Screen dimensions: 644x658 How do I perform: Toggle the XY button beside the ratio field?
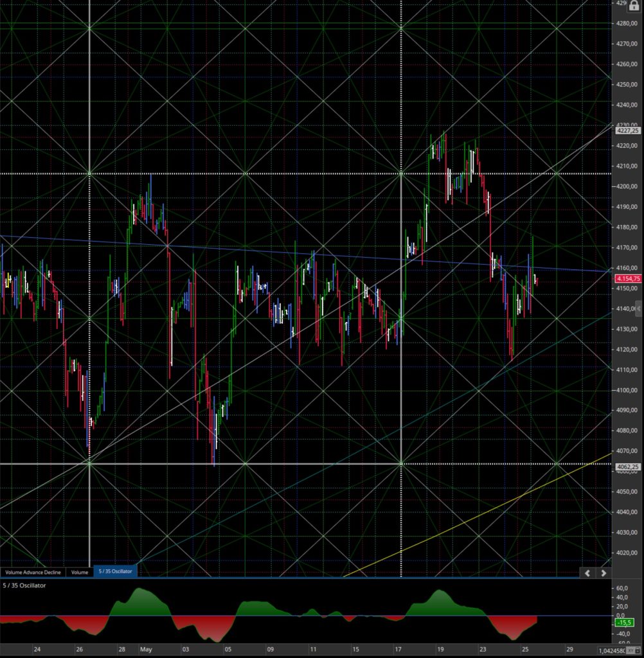click(x=630, y=650)
